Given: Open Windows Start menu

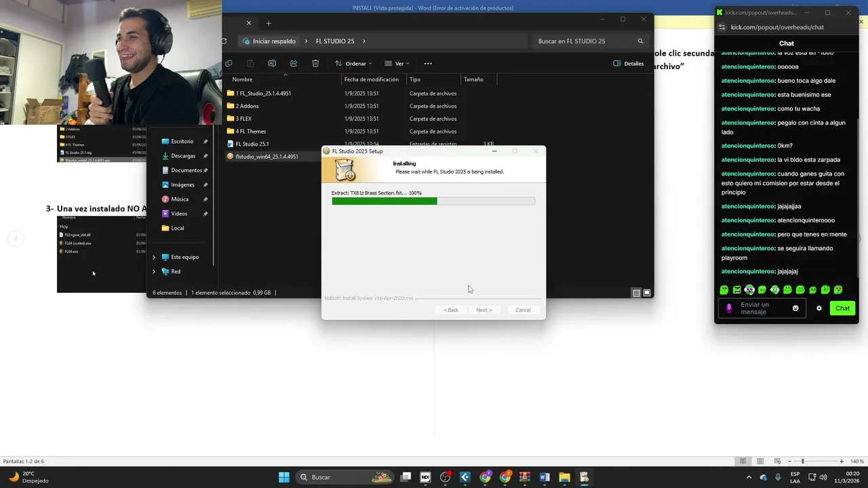Looking at the screenshot, I should 284,477.
